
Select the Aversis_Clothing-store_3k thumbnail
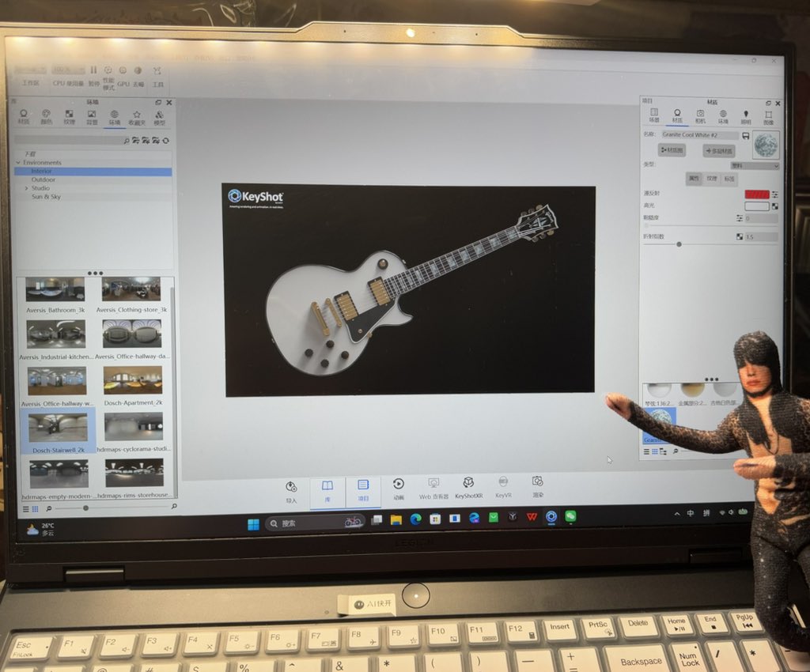click(131, 289)
